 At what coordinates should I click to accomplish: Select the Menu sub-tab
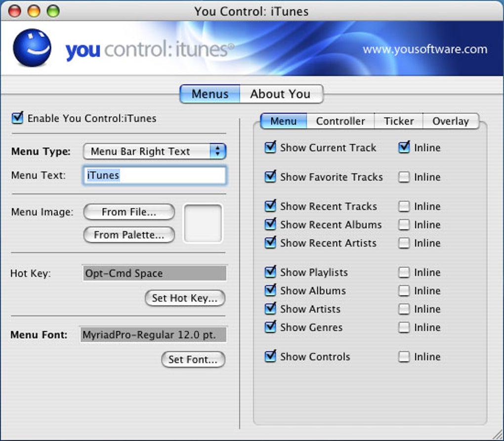click(284, 121)
